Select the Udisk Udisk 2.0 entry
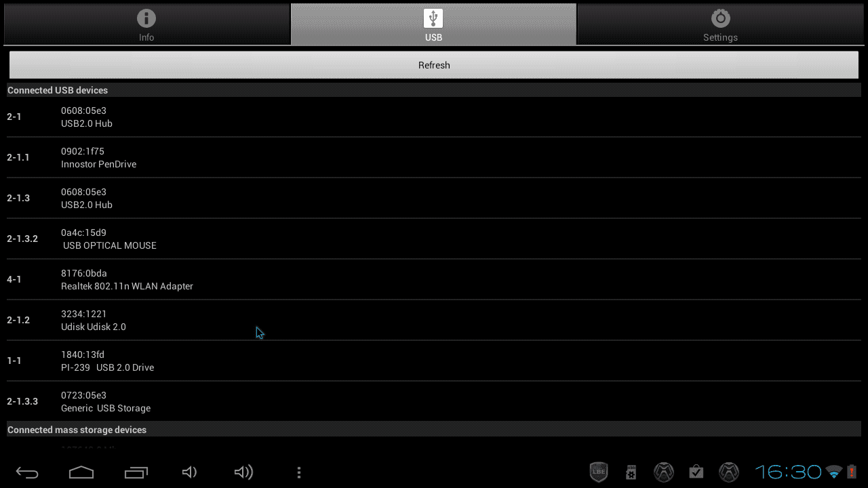 [x=434, y=320]
